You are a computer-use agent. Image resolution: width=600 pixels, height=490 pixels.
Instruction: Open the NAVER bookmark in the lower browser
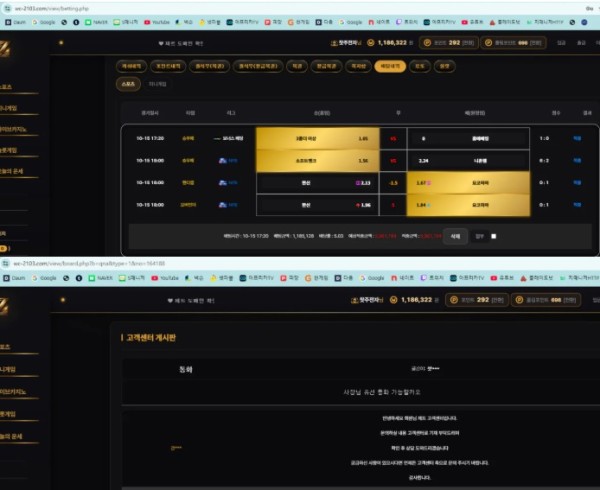pyautogui.click(x=101, y=278)
